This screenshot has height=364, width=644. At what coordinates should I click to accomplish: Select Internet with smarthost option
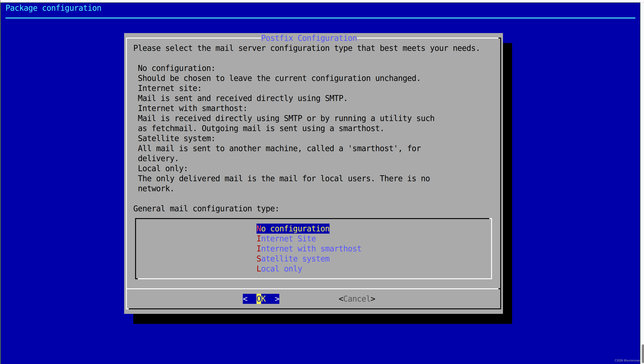click(309, 248)
